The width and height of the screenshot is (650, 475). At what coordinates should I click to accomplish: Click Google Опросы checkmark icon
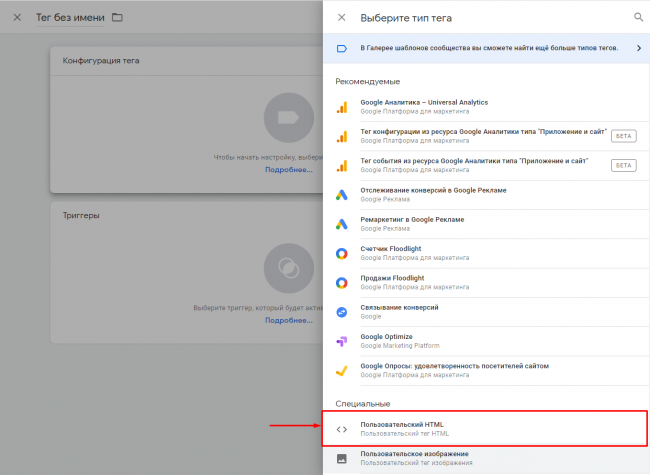pos(341,370)
